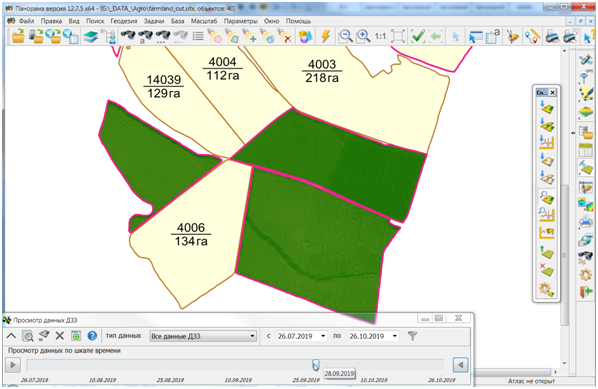598x389 pixels.
Task: Set scale with the 1:1 button
Action: [x=380, y=37]
